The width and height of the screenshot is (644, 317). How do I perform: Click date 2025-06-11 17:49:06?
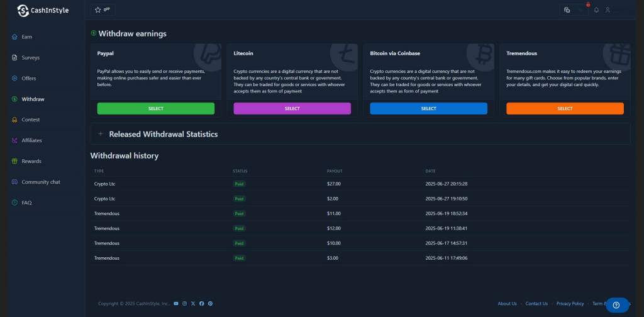click(x=447, y=258)
